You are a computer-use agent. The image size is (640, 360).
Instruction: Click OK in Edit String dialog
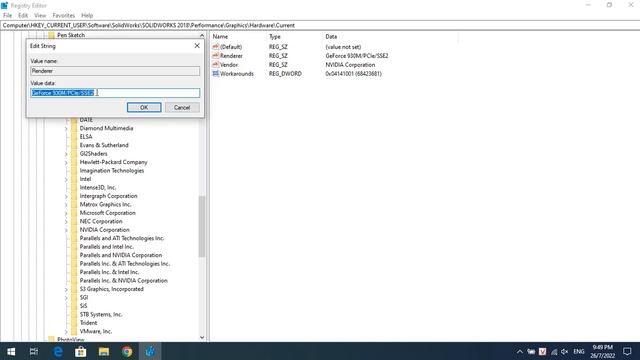tap(144, 107)
